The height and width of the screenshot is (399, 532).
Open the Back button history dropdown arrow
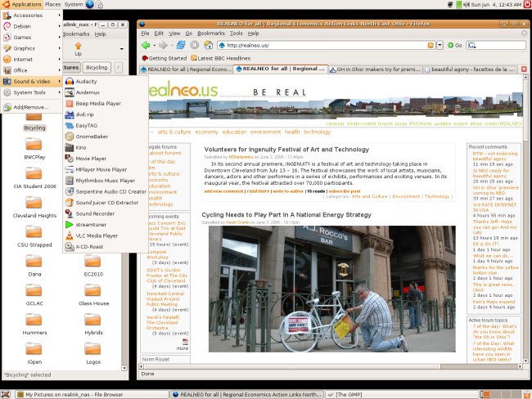click(155, 45)
